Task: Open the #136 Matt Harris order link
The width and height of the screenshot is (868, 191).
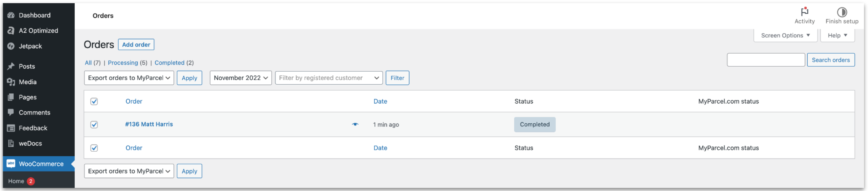Action: [149, 124]
